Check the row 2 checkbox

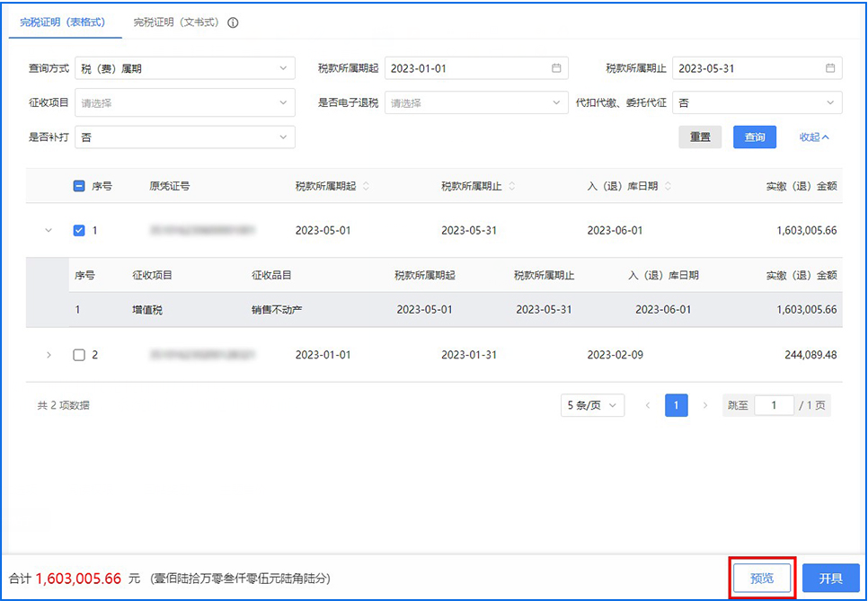coord(79,355)
